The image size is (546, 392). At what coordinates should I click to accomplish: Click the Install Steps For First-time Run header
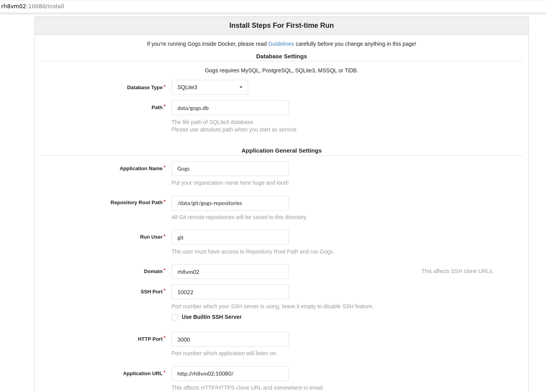(x=281, y=25)
